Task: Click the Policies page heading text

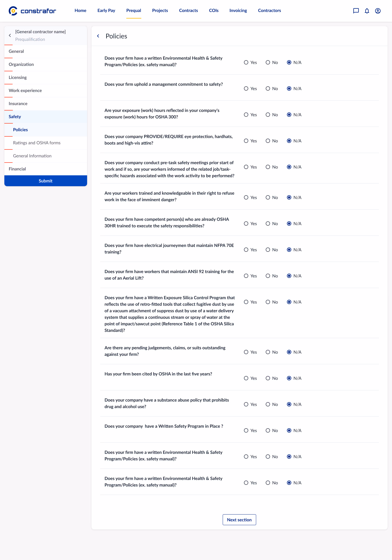Action: [116, 36]
